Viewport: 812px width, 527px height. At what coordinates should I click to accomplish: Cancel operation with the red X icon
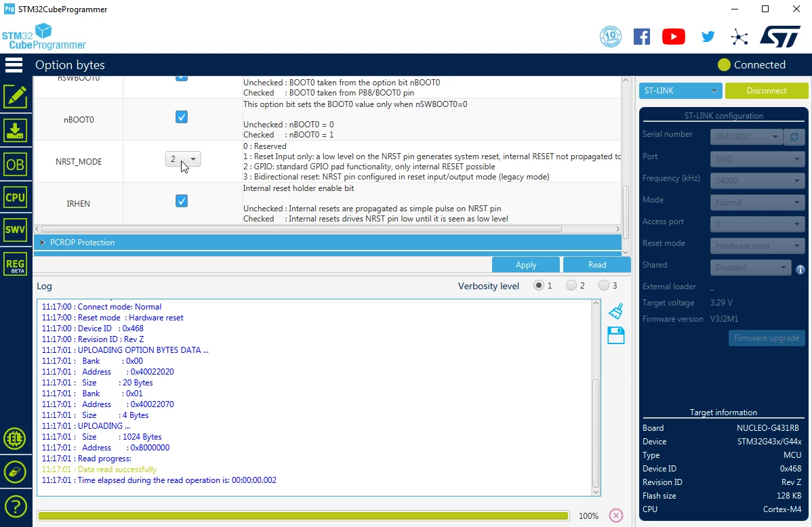[x=615, y=515]
